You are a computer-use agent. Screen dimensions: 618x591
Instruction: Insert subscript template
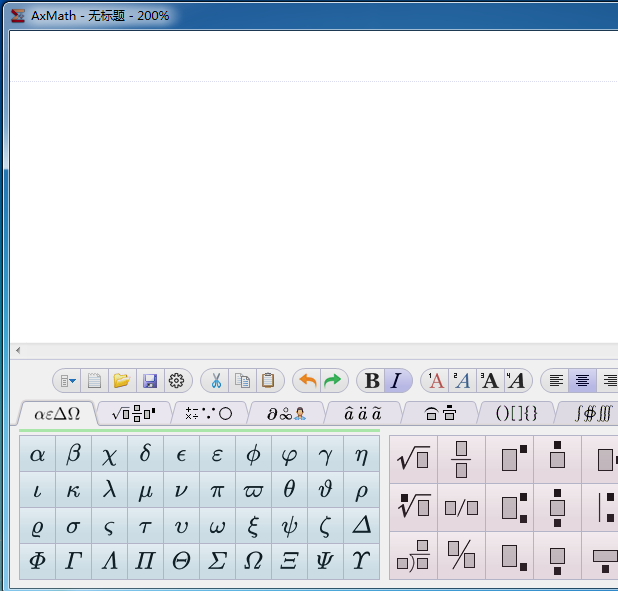(510, 556)
